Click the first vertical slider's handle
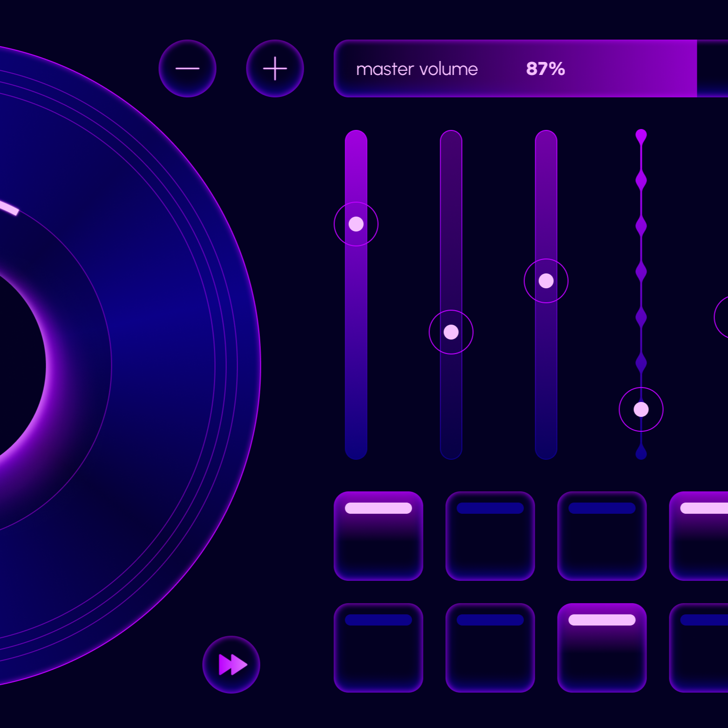Image resolution: width=728 pixels, height=728 pixels. [356, 224]
